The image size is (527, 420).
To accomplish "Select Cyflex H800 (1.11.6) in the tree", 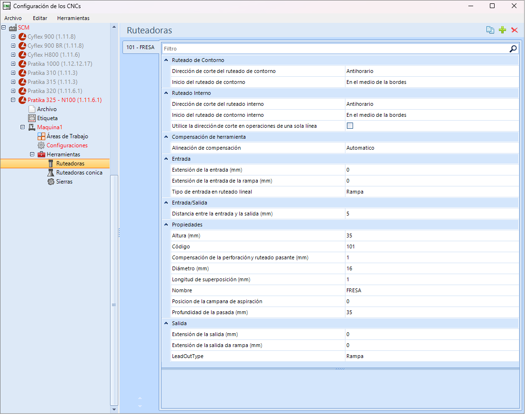I will coord(54,55).
